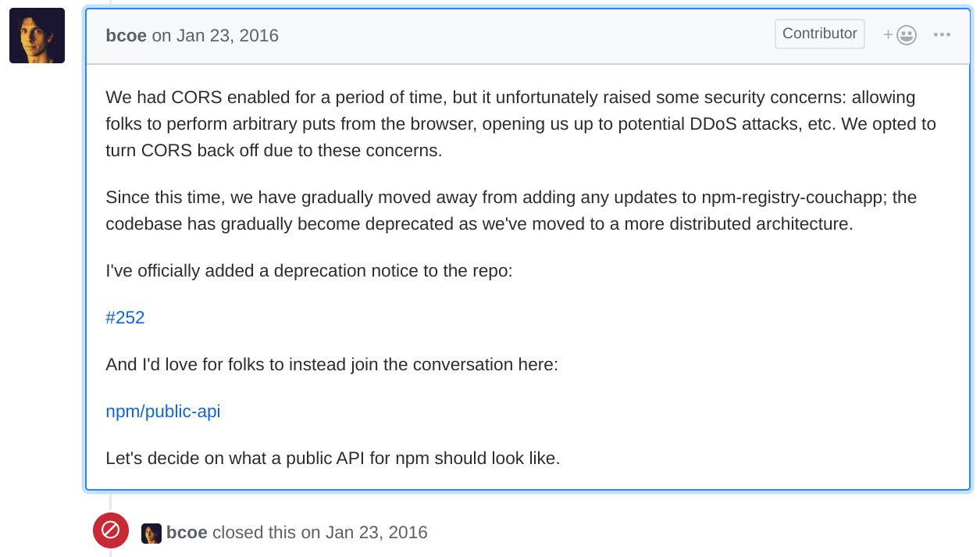The height and width of the screenshot is (557, 980).
Task: Click the line And I'd love for folks
Action: click(x=332, y=365)
